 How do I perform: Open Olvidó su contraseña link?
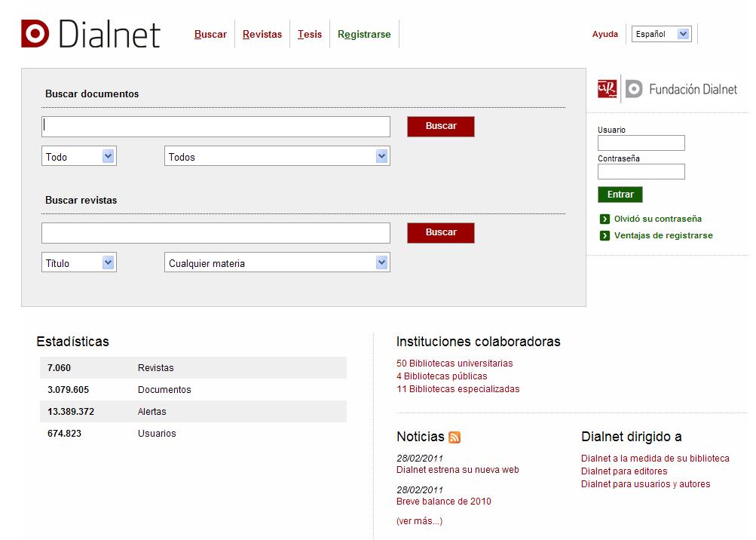tap(658, 219)
